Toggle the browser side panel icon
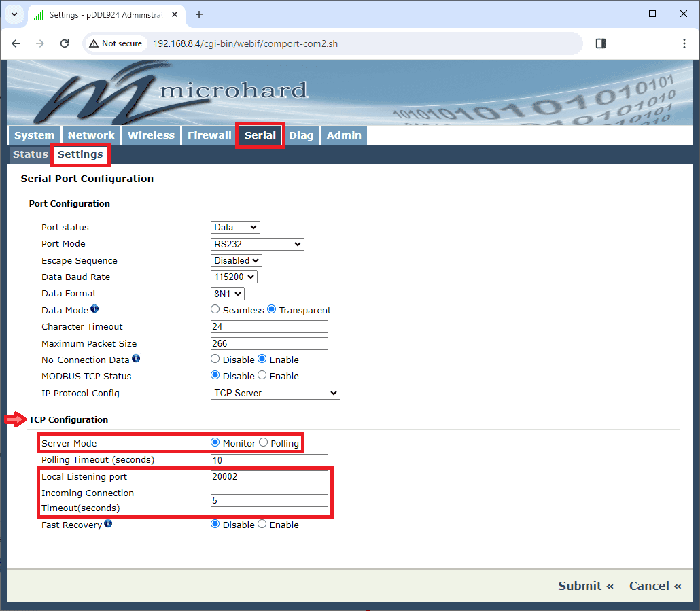This screenshot has height=611, width=700. pyautogui.click(x=600, y=43)
